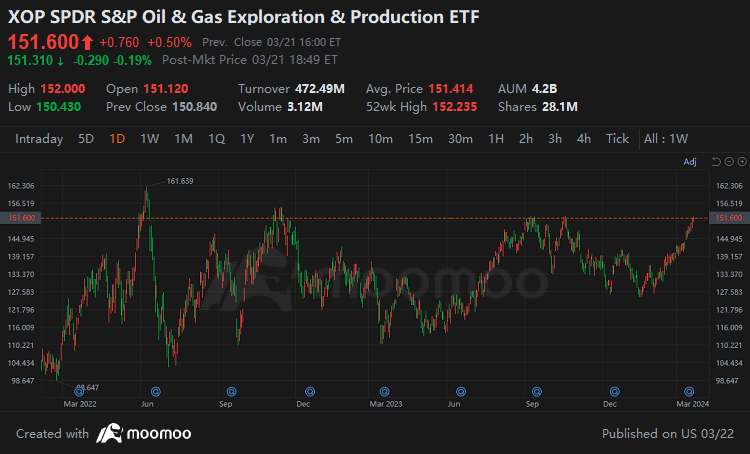Select the 1D timeframe

[x=117, y=139]
